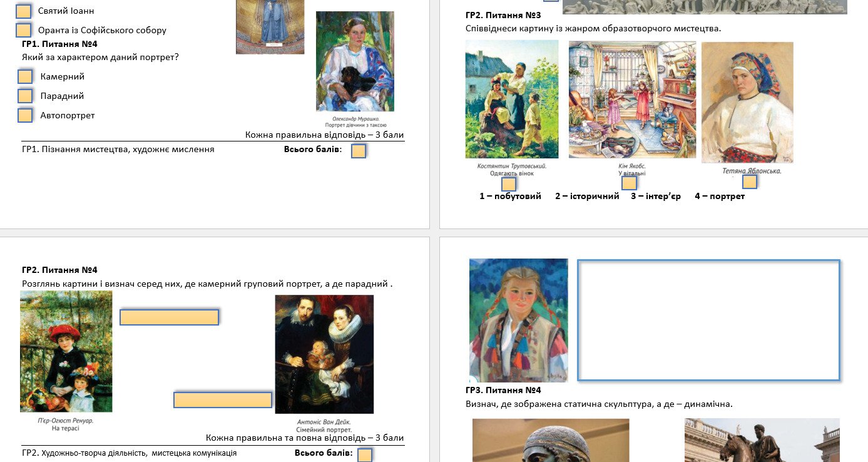Viewport: 868px width, 462px height.
Task: Tick the checkbox next to Автопортрет
Action: coord(25,115)
